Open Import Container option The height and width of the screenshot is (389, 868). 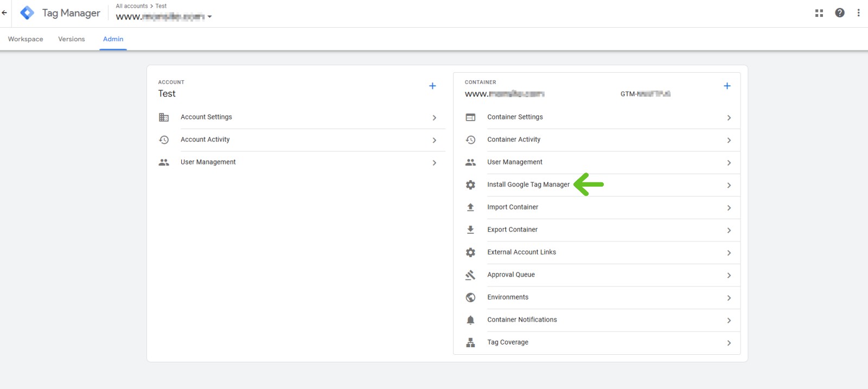pyautogui.click(x=512, y=207)
